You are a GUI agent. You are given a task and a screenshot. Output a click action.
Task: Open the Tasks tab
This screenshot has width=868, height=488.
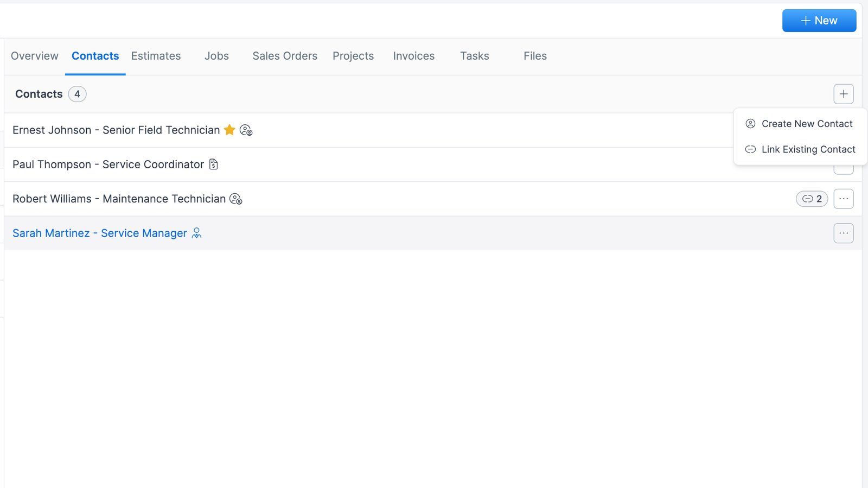[x=475, y=56]
